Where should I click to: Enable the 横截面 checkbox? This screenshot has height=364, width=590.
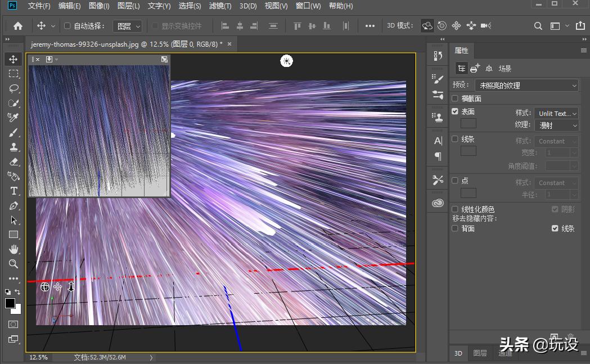click(455, 98)
